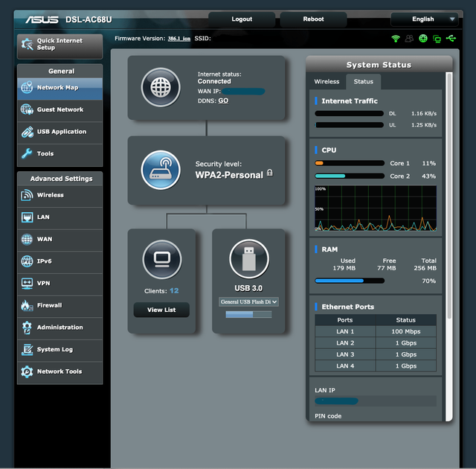Click the CPU Core 1 usage bar
Viewport: 476px width, 469px height.
pos(350,163)
